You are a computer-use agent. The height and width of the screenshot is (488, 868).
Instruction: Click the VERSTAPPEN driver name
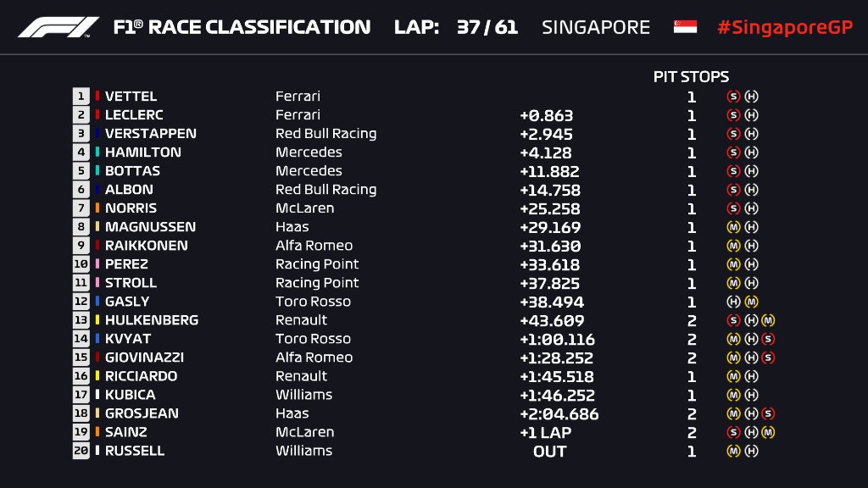point(150,134)
